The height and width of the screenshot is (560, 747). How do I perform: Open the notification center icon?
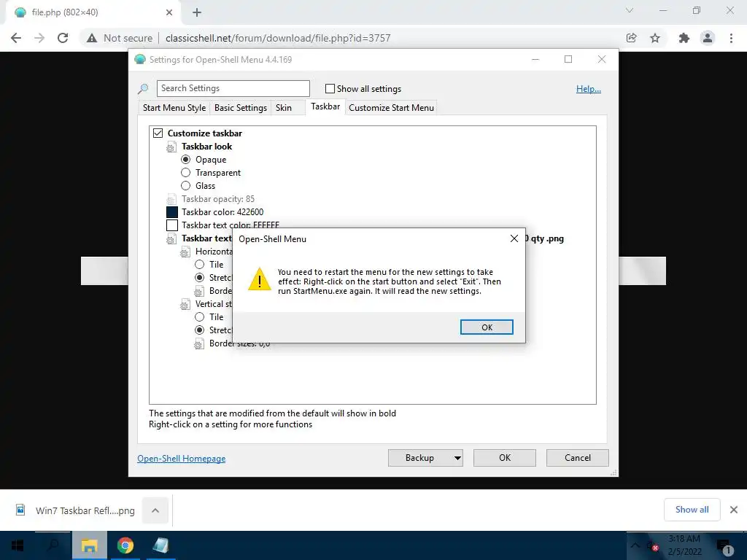pos(725,546)
